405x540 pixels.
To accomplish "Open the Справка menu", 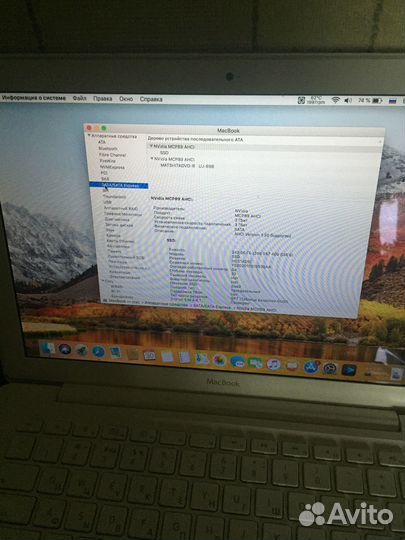I will click(x=151, y=99).
